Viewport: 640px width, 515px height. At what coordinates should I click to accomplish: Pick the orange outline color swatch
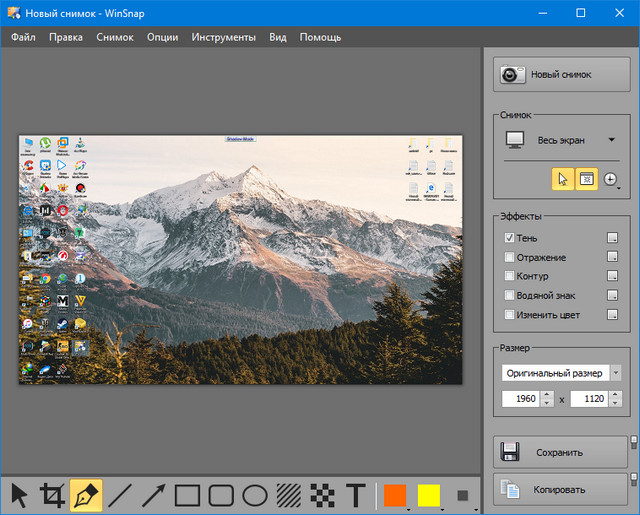[x=394, y=494]
